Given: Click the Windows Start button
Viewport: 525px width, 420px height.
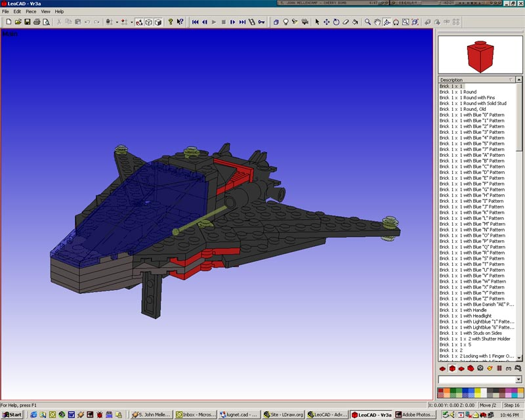Looking at the screenshot, I should tap(11, 415).
